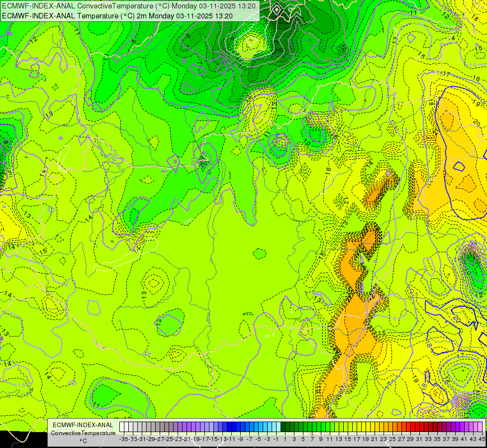Click the Temperature 2m title line
Viewport: 487px width, 448px height.
(x=117, y=16)
